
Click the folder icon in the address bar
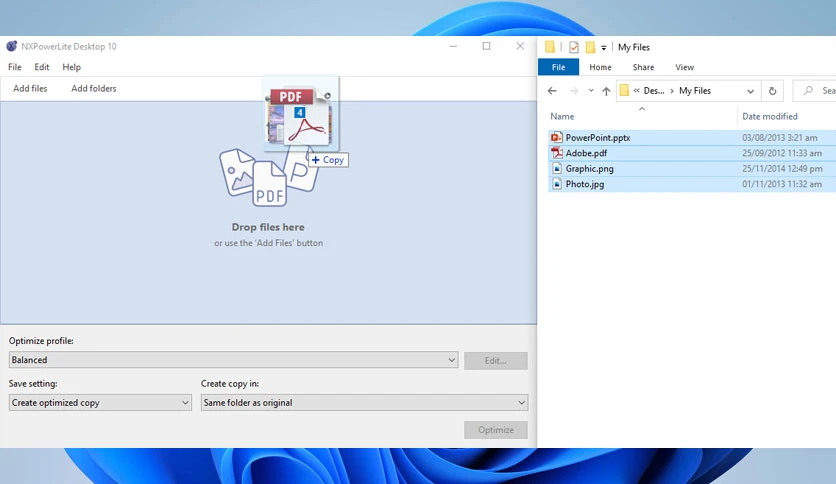[624, 91]
